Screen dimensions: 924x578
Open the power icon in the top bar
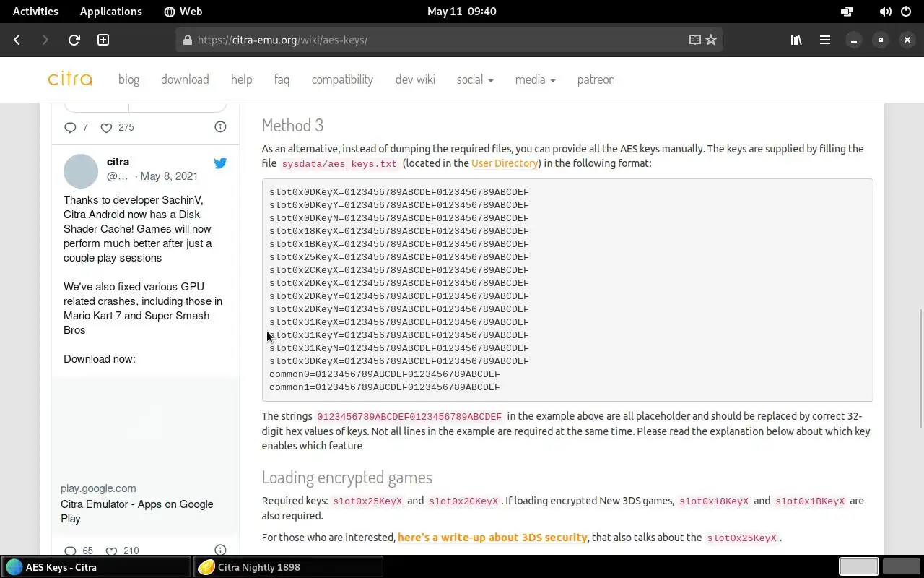click(x=906, y=12)
